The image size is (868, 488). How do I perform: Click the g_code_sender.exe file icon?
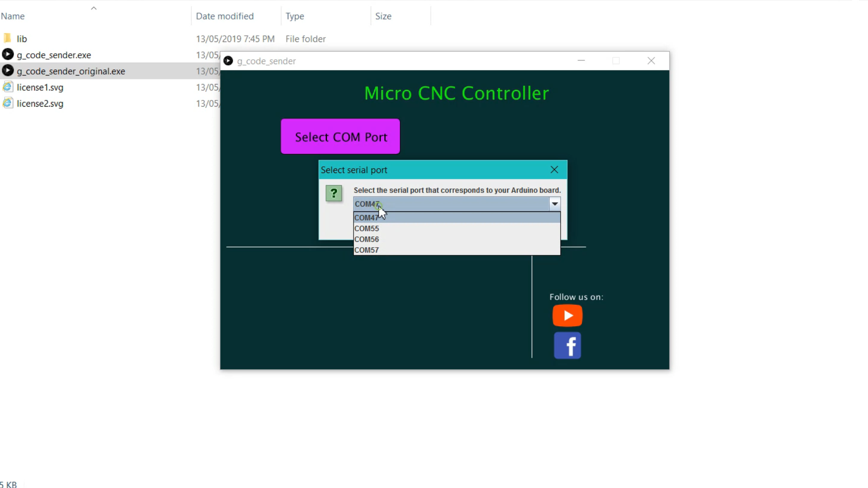click(8, 55)
